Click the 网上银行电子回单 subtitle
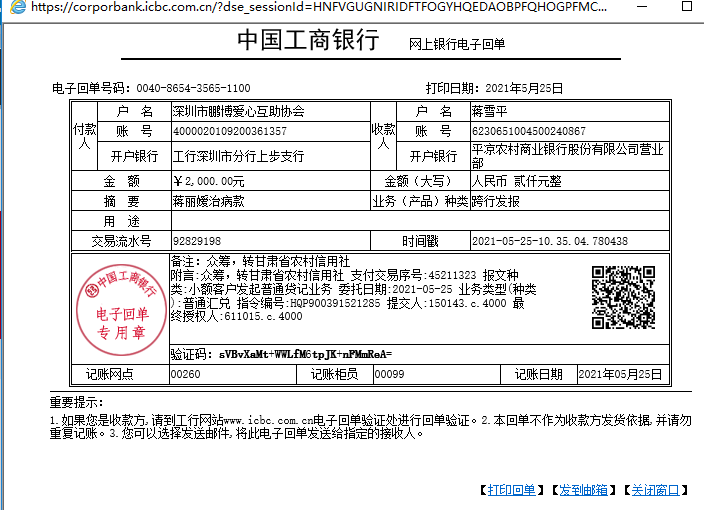 pos(457,44)
